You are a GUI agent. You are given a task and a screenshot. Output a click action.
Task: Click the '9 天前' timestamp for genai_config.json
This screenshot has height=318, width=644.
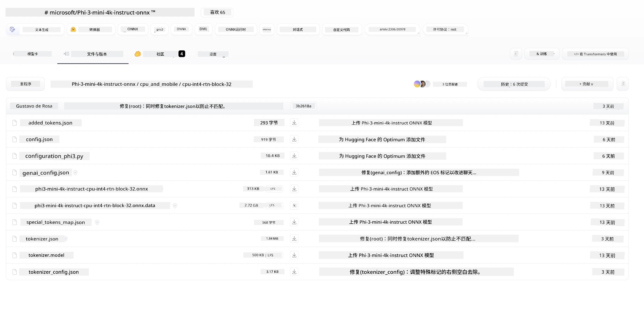coord(608,172)
